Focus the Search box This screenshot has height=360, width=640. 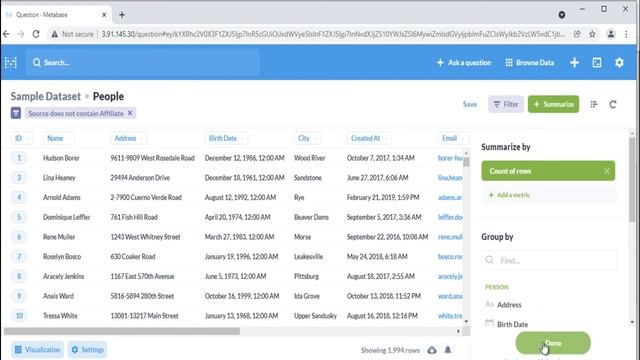pyautogui.click(x=142, y=62)
